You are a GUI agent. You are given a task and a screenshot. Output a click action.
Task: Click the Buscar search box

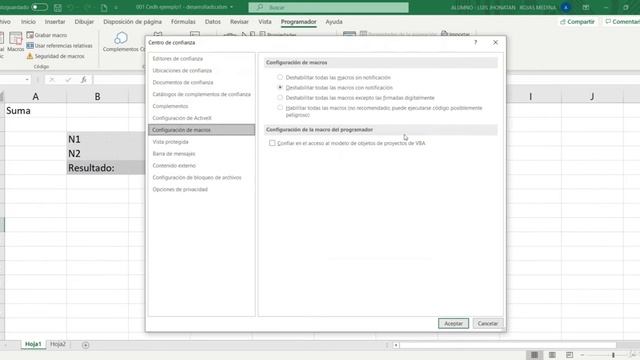pyautogui.click(x=329, y=7)
